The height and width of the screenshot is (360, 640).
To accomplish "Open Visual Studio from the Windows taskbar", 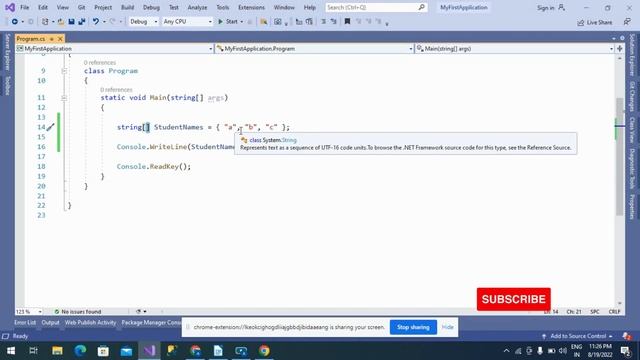I will click(x=149, y=351).
